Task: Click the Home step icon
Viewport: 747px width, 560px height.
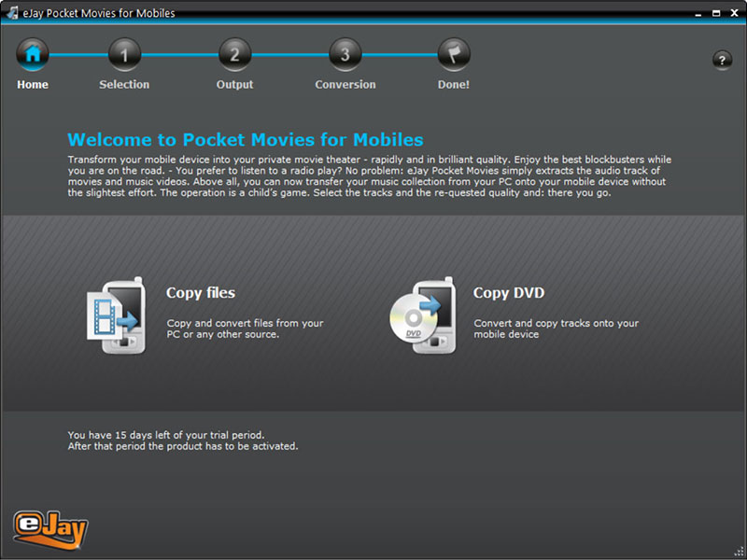Action: [33, 55]
